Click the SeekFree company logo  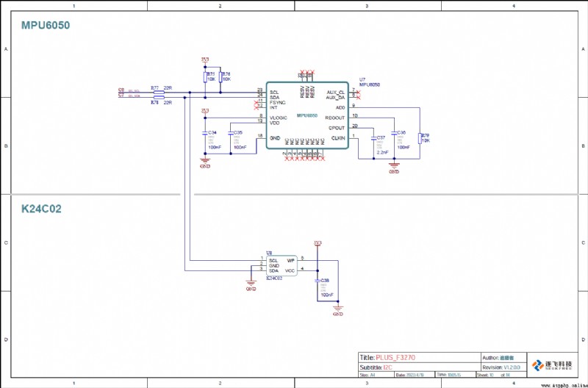[552, 364]
